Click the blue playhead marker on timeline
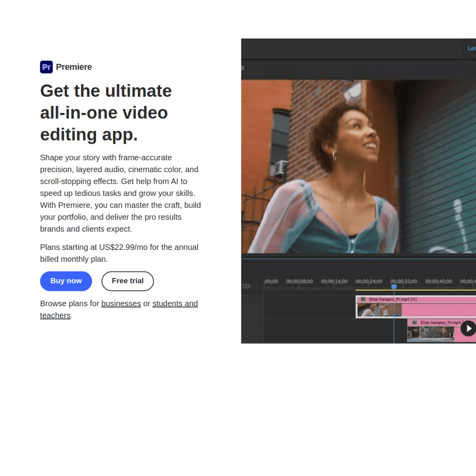476x476 pixels. [x=394, y=287]
